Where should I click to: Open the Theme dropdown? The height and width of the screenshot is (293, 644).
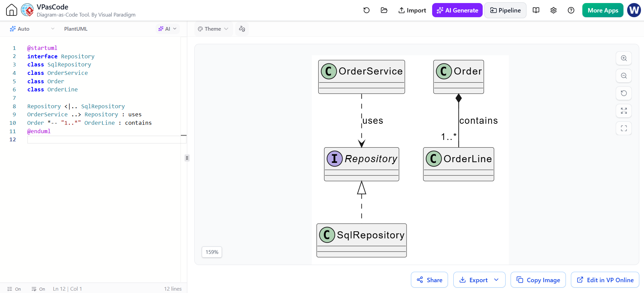pyautogui.click(x=213, y=29)
